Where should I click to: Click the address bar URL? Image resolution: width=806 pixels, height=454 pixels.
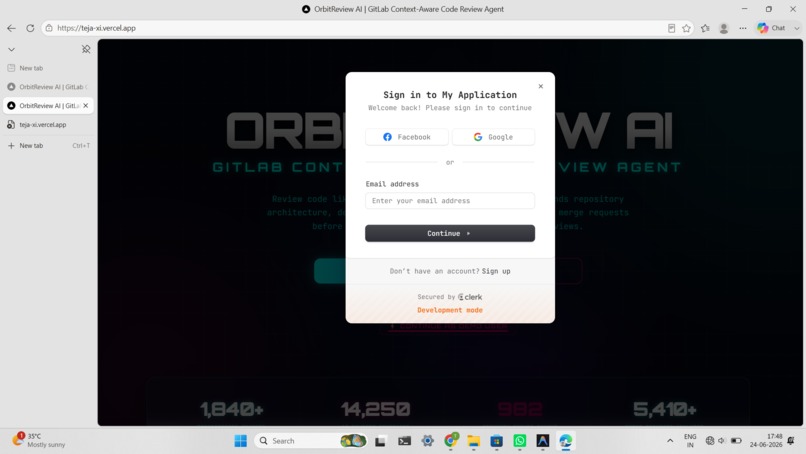pos(97,28)
